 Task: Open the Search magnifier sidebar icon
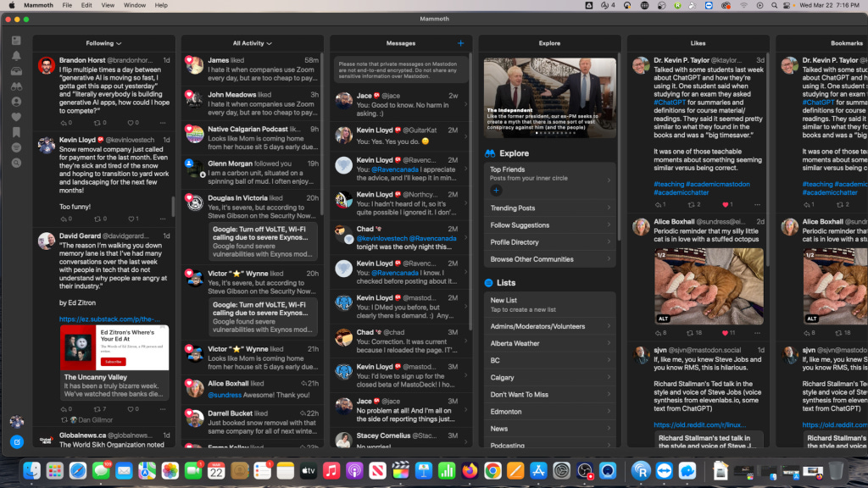pos(16,164)
